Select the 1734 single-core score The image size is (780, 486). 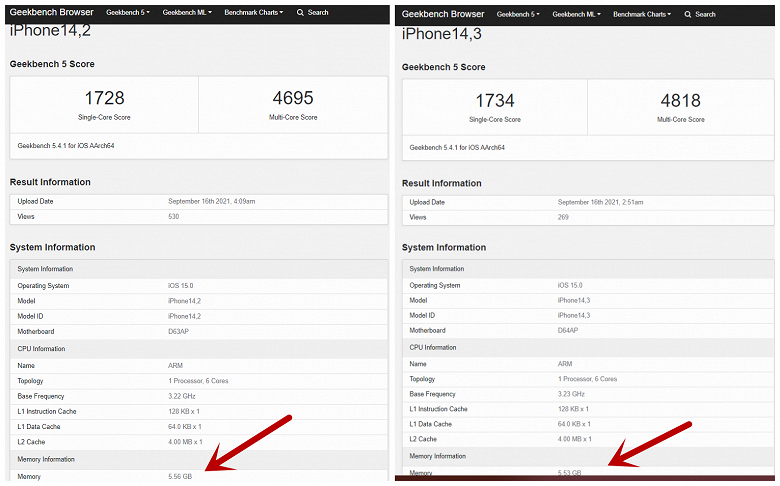click(x=494, y=100)
